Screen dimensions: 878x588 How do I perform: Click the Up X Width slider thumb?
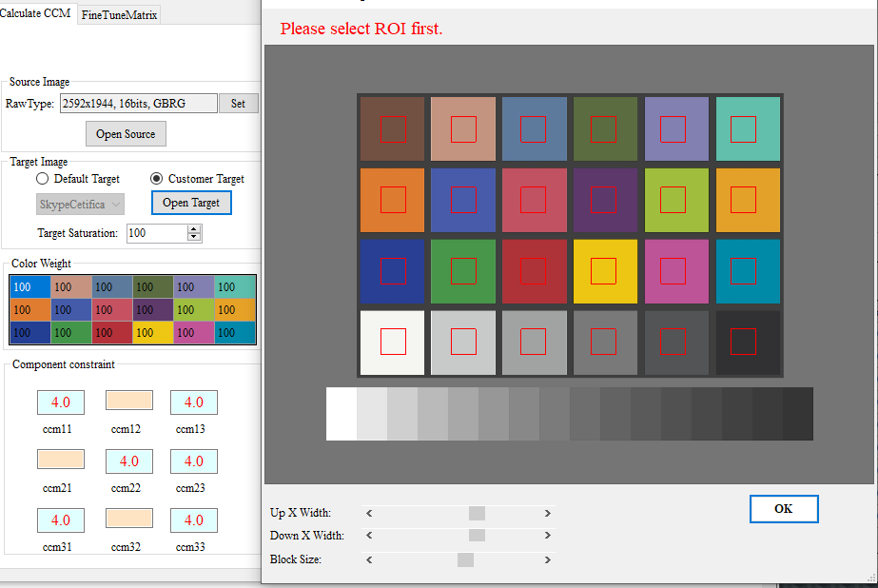tap(477, 514)
